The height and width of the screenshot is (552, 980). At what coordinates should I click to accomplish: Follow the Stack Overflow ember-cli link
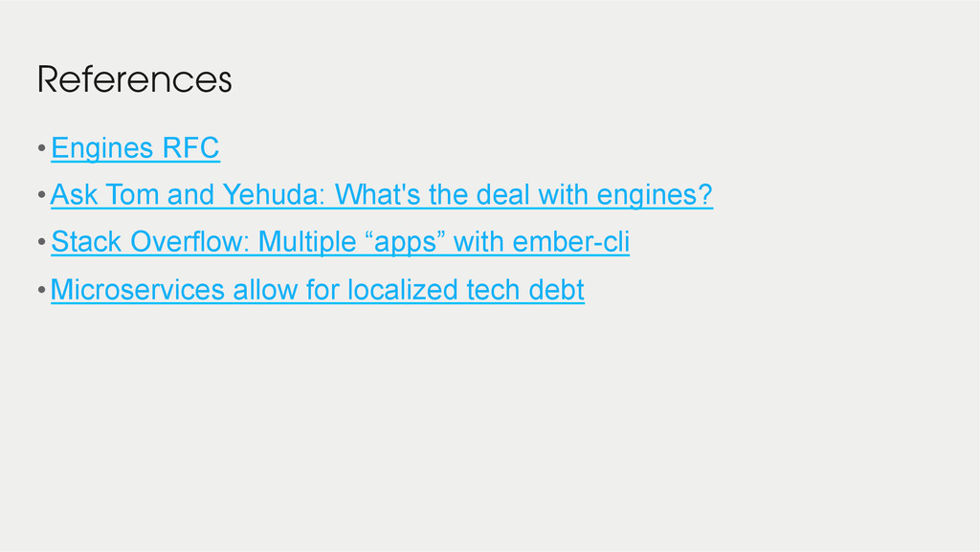coord(340,242)
